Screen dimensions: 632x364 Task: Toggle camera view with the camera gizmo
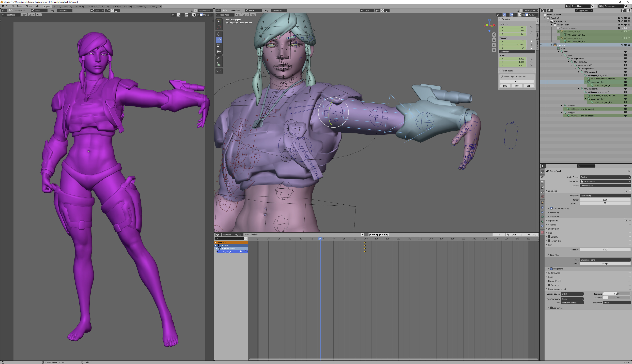tap(494, 45)
